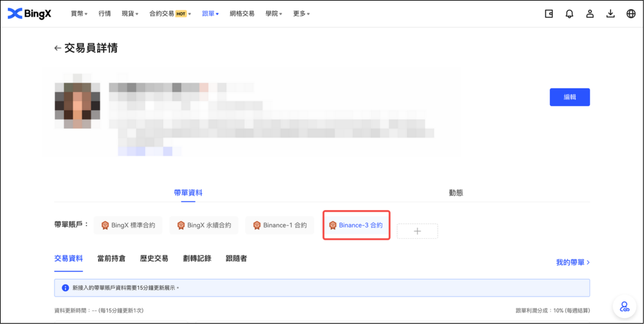Open the 行情 menu item
Image resolution: width=644 pixels, height=324 pixels.
click(105, 14)
